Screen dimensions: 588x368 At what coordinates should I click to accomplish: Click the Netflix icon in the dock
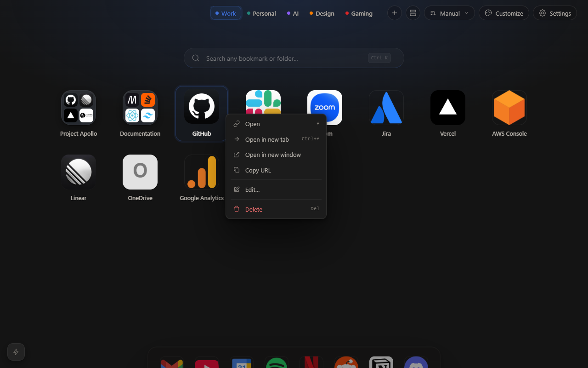[x=311, y=362]
